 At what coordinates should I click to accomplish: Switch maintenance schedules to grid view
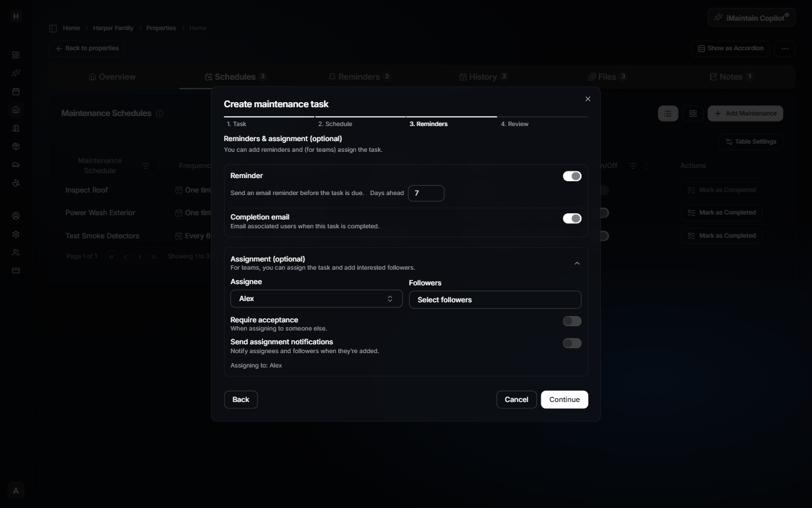693,114
